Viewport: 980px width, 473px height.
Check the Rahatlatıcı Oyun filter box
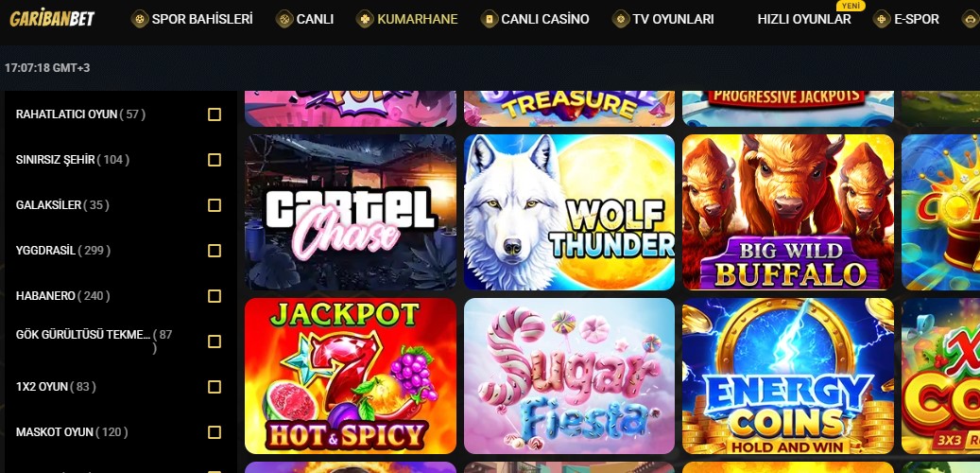215,114
